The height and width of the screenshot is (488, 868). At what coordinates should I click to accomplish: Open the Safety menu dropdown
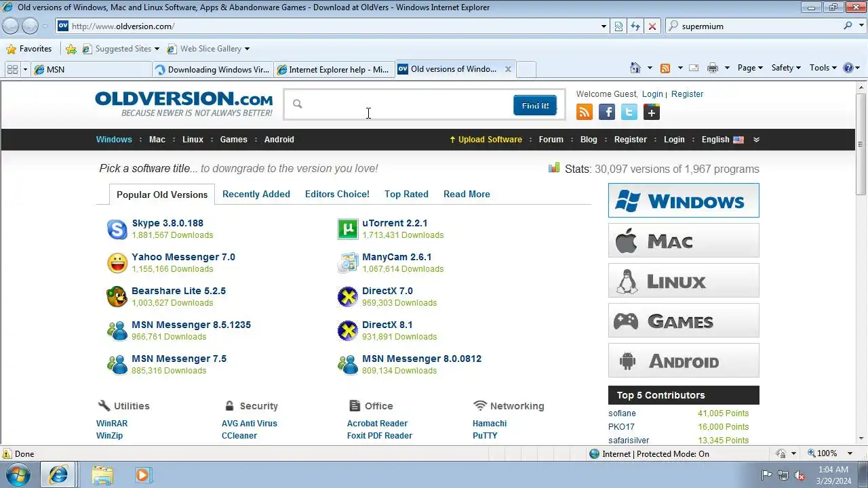pos(786,68)
